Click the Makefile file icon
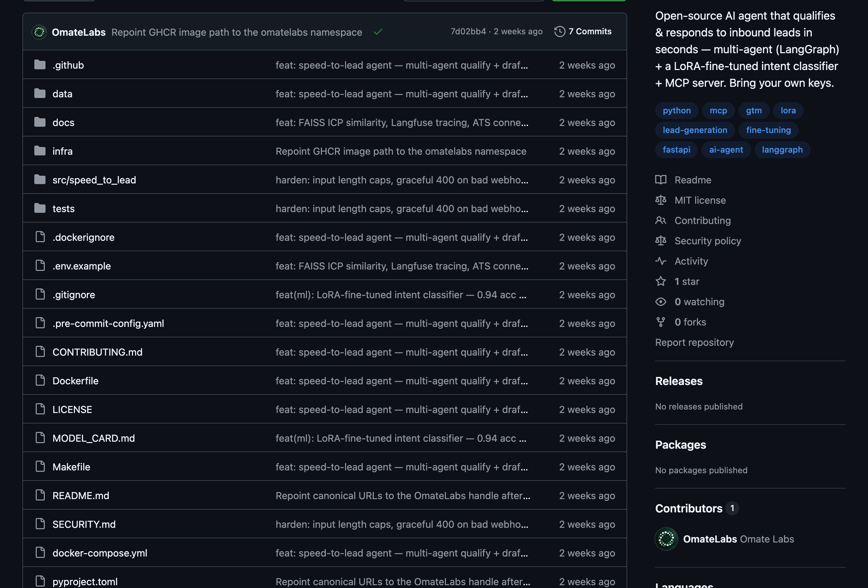The image size is (868, 588). [40, 467]
